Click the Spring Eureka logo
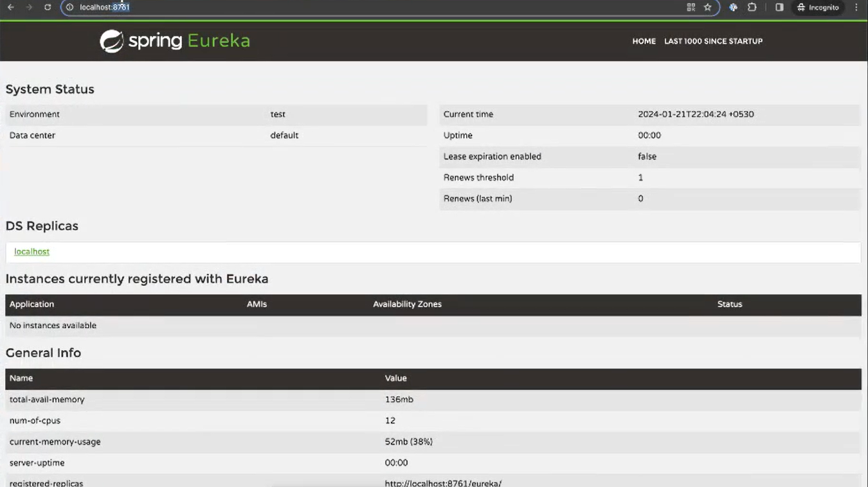 [x=175, y=41]
